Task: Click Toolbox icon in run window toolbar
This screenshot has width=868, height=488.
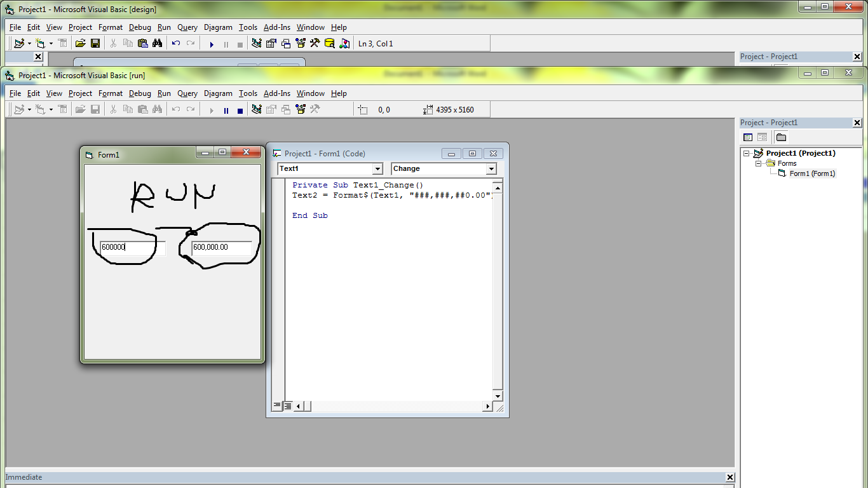Action: click(x=315, y=109)
